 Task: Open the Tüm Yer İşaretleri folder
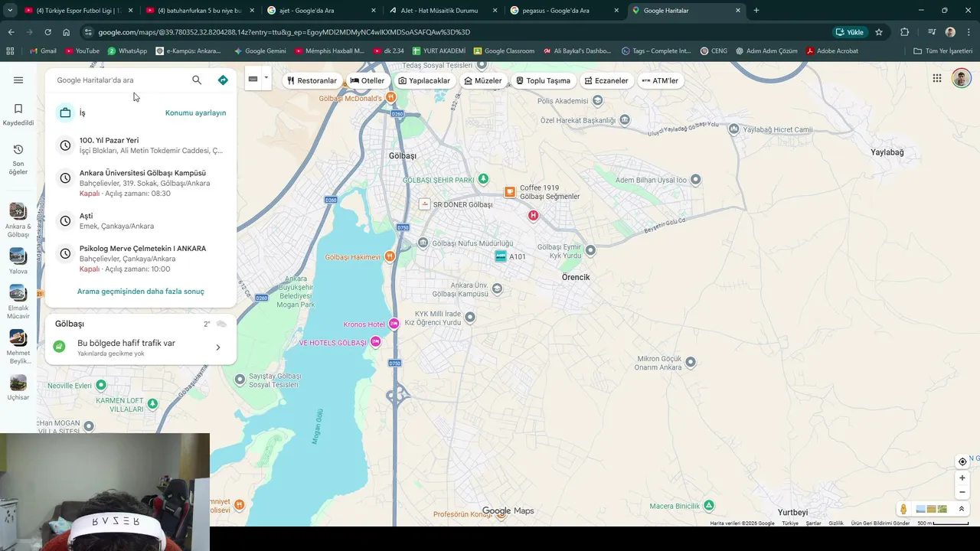coord(942,51)
